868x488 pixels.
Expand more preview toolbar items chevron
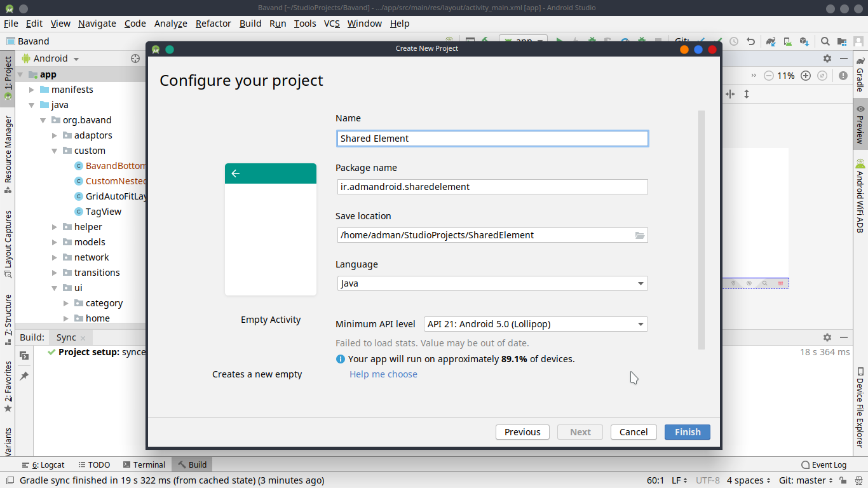click(754, 76)
